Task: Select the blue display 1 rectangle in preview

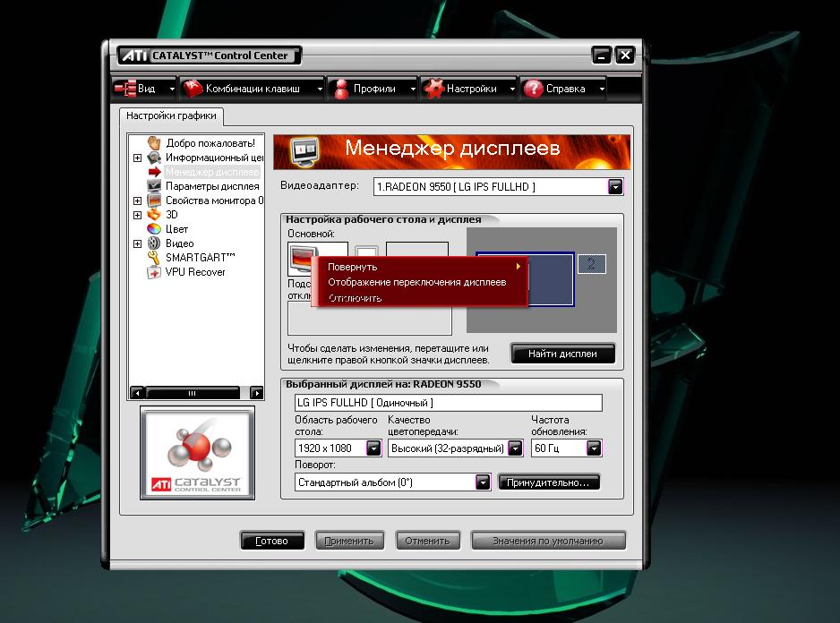Action: point(552,279)
